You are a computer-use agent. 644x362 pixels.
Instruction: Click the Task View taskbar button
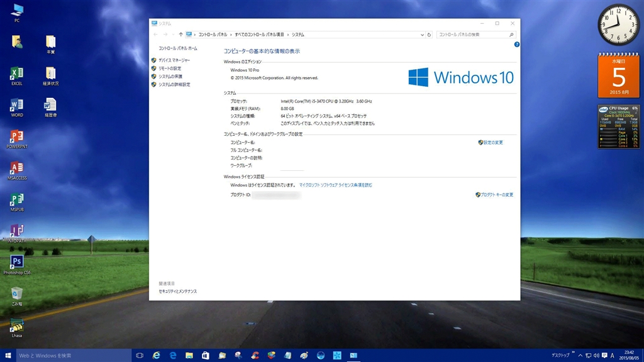tap(140, 356)
